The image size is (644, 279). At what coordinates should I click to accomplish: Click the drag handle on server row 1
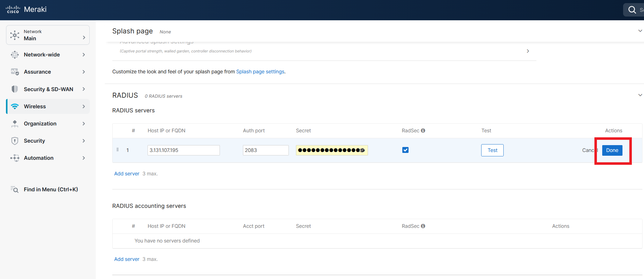pos(118,150)
